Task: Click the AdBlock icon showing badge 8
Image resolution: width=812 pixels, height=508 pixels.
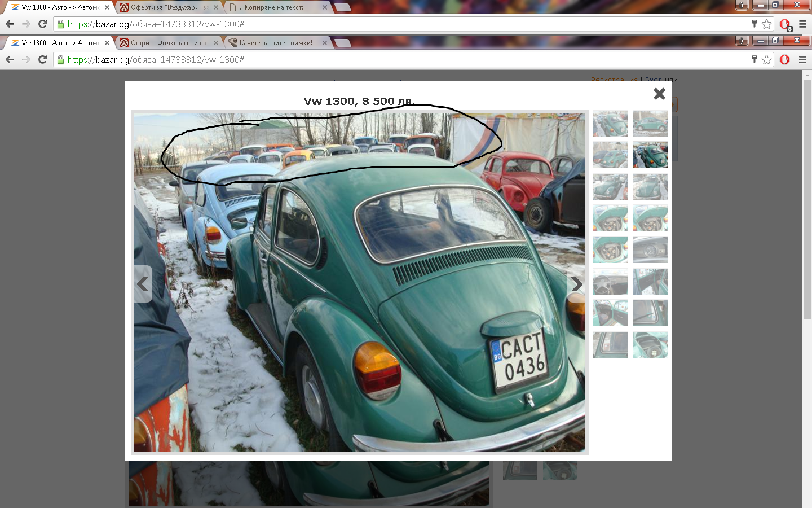Action: pos(785,24)
